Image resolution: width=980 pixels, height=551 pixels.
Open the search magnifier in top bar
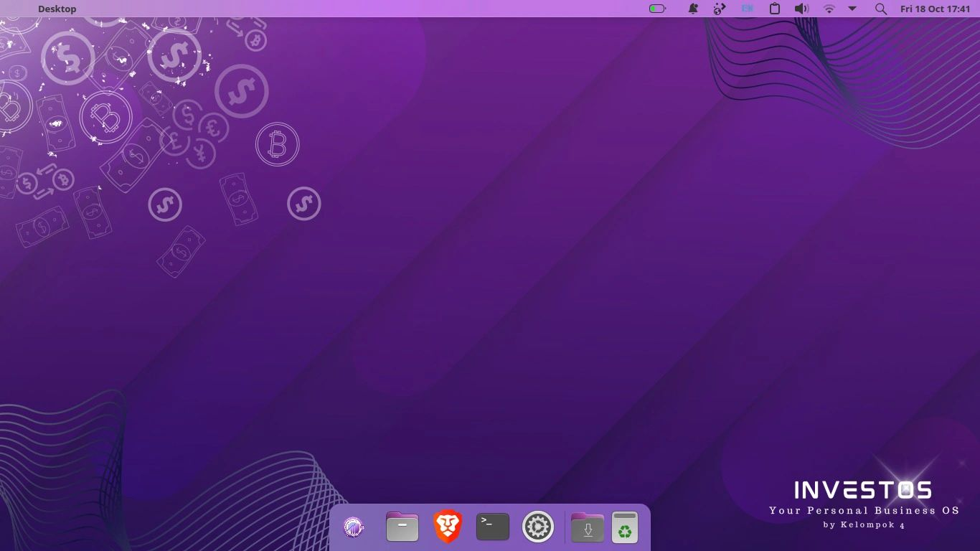(x=881, y=9)
